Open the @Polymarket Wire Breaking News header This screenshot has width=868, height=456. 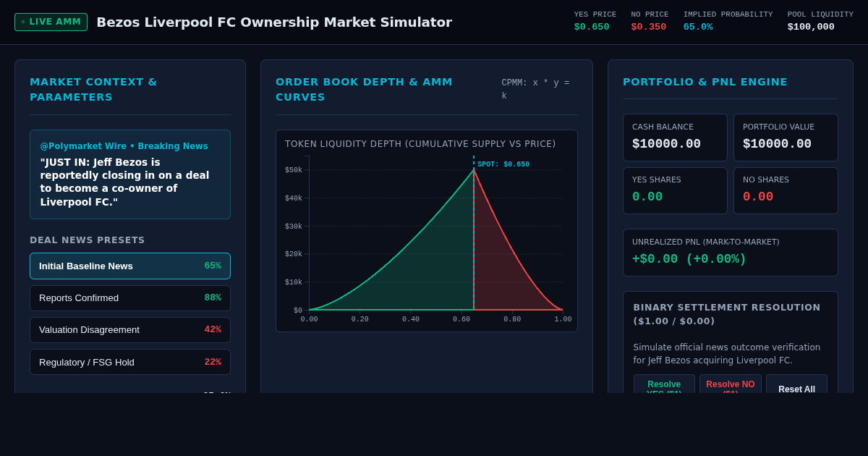pyautogui.click(x=124, y=146)
